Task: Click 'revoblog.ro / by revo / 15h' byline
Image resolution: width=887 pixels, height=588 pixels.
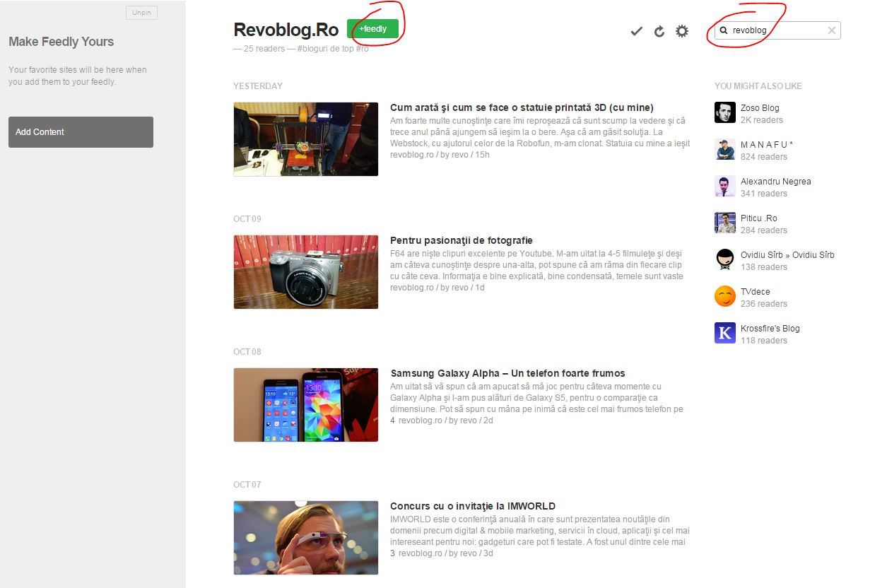Action: click(440, 155)
